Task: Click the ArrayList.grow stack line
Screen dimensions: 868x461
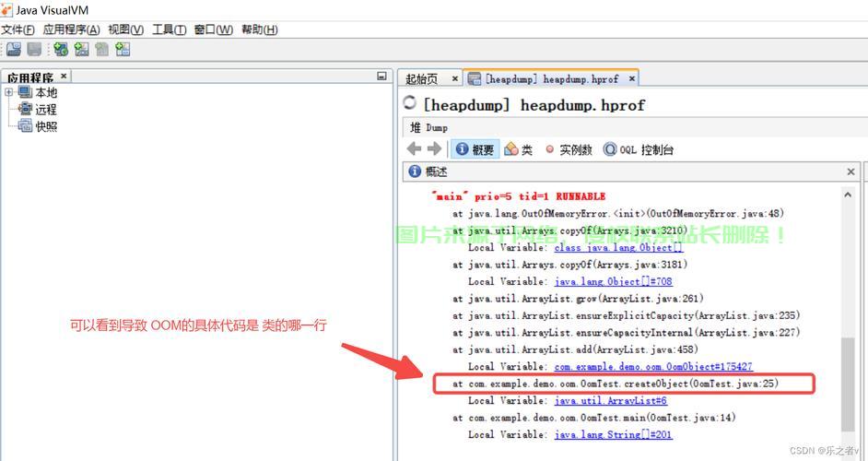Action: (578, 298)
